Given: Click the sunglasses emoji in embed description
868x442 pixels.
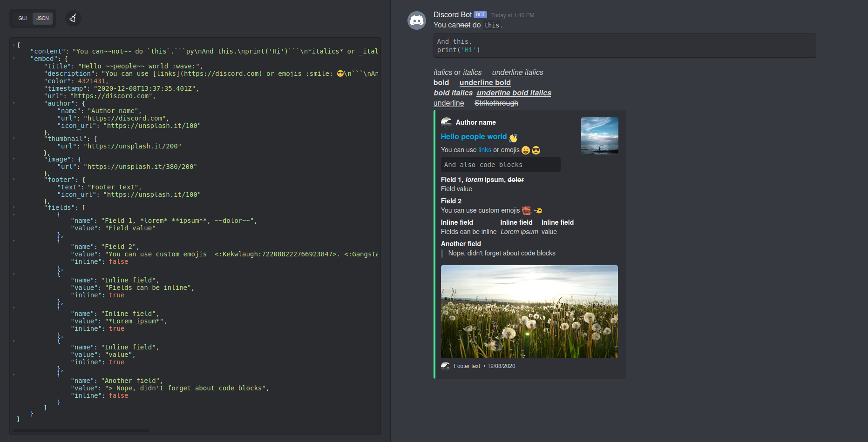Looking at the screenshot, I should click(x=536, y=150).
